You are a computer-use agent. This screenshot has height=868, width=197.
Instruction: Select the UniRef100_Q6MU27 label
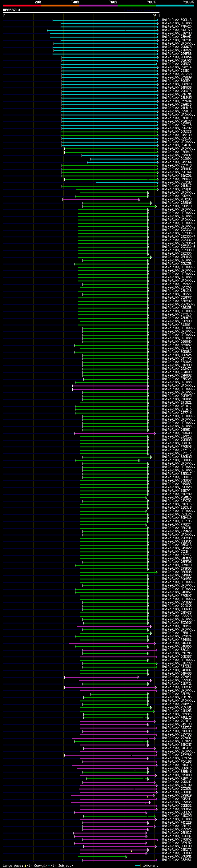(x=176, y=833)
